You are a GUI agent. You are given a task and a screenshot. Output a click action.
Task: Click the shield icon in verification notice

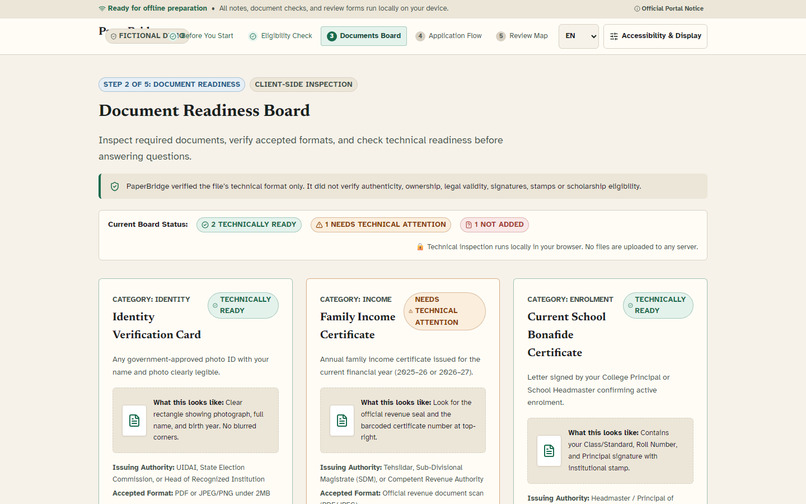tap(115, 186)
